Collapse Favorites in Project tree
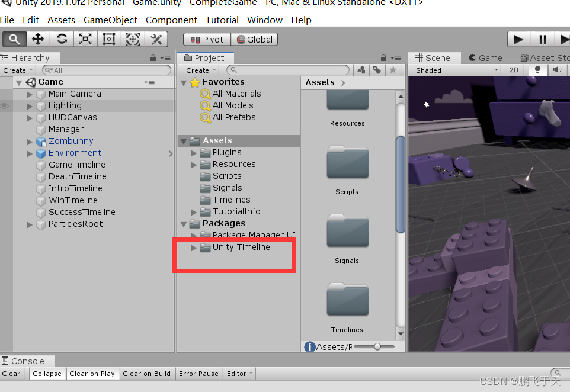The height and width of the screenshot is (392, 570). click(x=184, y=83)
